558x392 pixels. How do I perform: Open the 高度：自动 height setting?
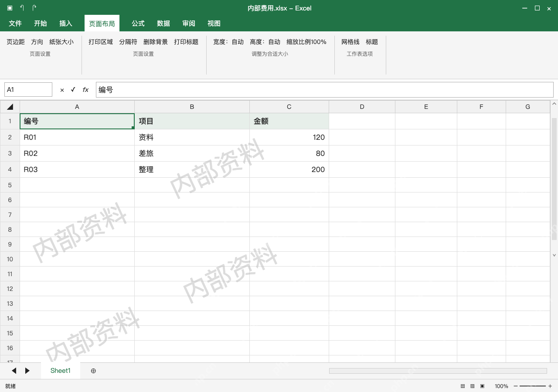[265, 42]
